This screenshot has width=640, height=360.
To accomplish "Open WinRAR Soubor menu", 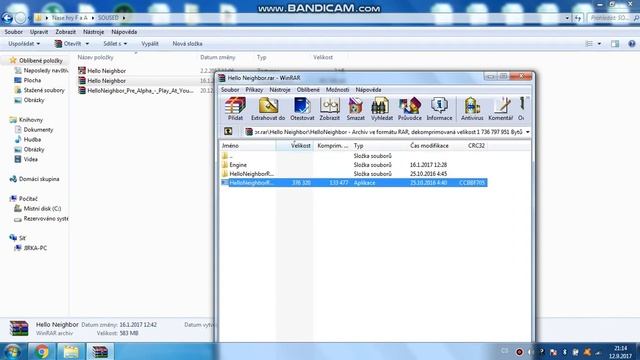I will tap(230, 89).
